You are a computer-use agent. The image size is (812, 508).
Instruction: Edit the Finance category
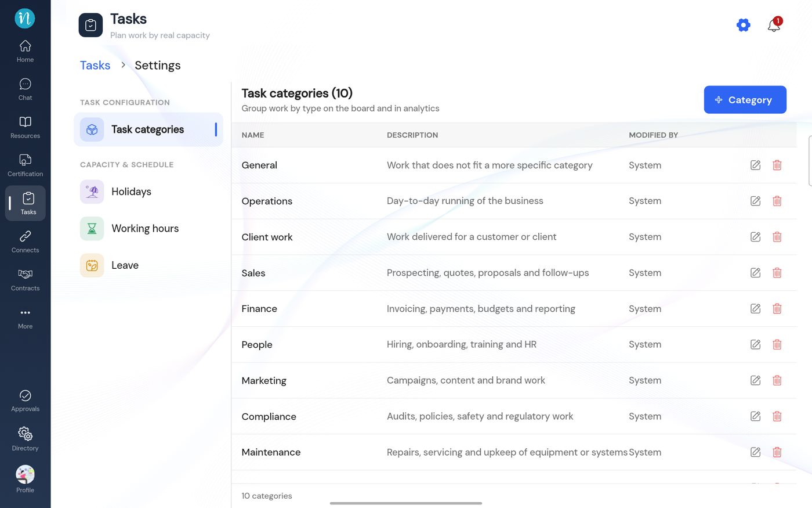(x=755, y=309)
